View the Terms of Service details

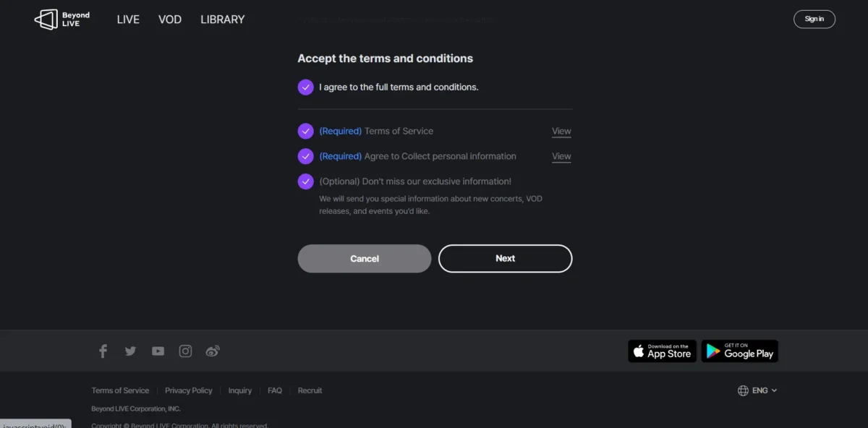(x=561, y=132)
